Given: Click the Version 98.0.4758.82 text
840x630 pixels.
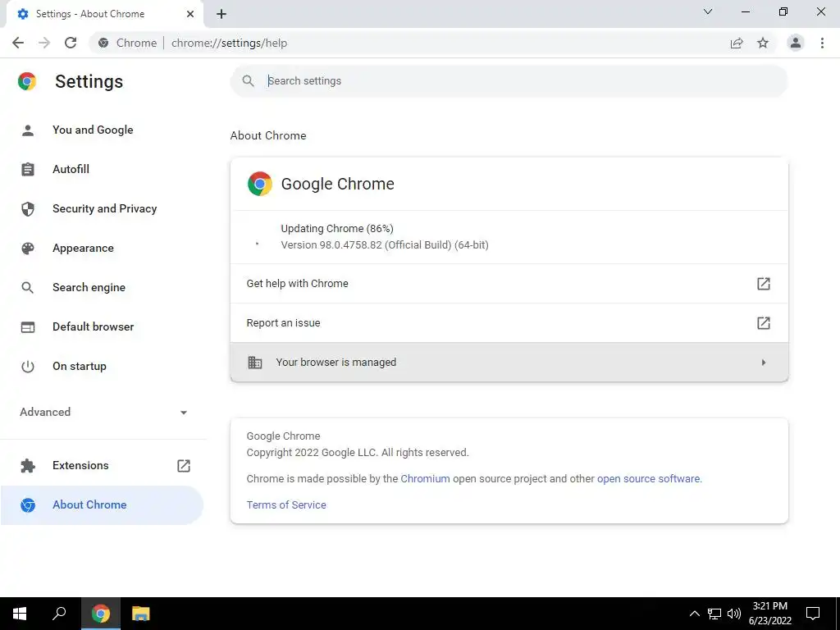Looking at the screenshot, I should point(385,244).
